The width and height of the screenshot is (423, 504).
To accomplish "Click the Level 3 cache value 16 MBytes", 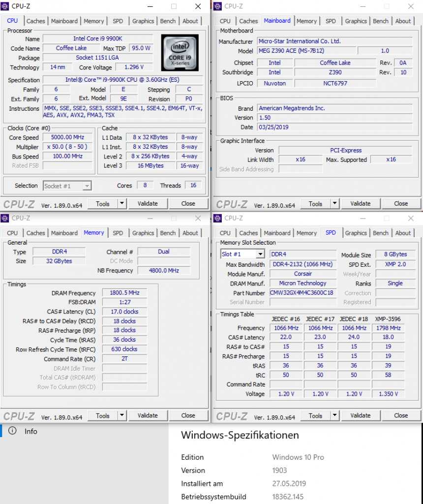I will click(151, 165).
